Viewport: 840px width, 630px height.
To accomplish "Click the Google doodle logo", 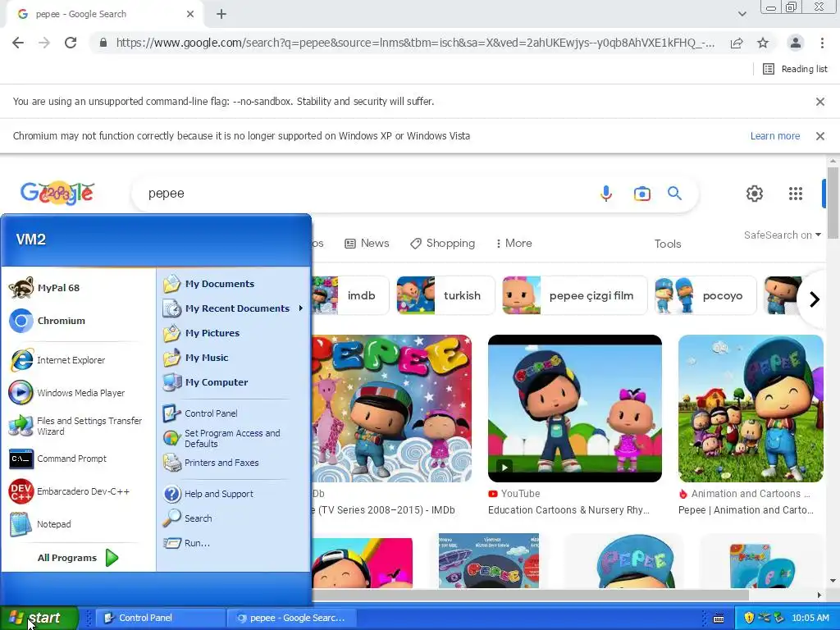I will click(57, 194).
